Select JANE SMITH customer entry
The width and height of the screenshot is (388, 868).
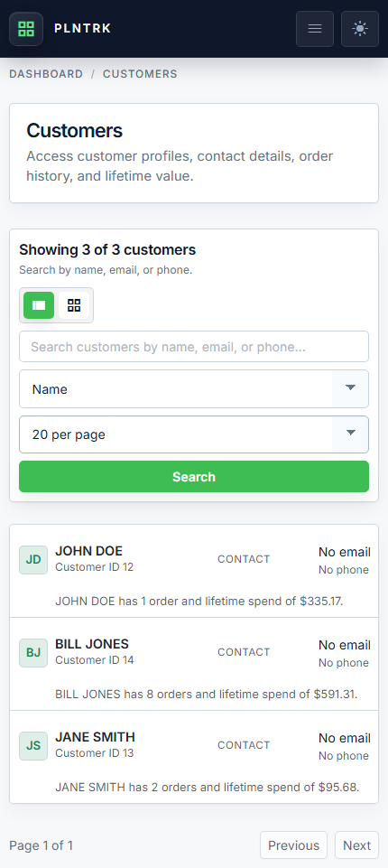pos(194,757)
